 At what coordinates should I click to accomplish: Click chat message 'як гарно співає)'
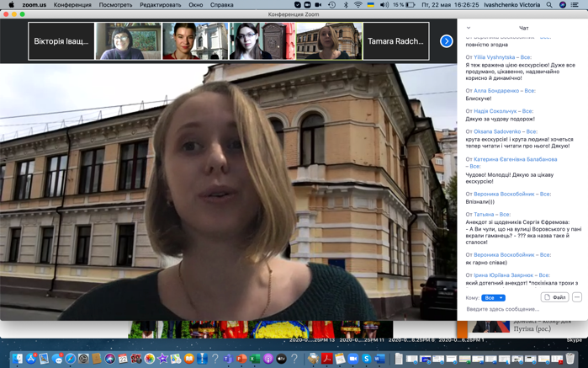(486, 263)
